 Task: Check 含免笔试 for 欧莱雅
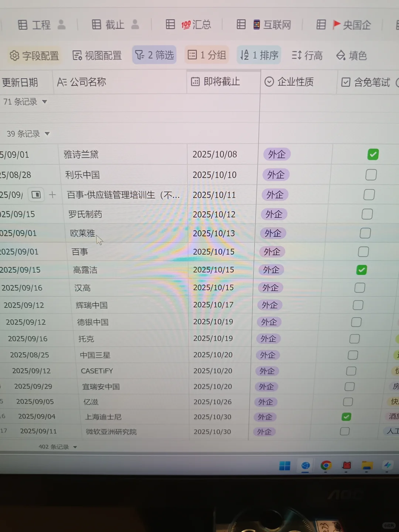click(365, 233)
